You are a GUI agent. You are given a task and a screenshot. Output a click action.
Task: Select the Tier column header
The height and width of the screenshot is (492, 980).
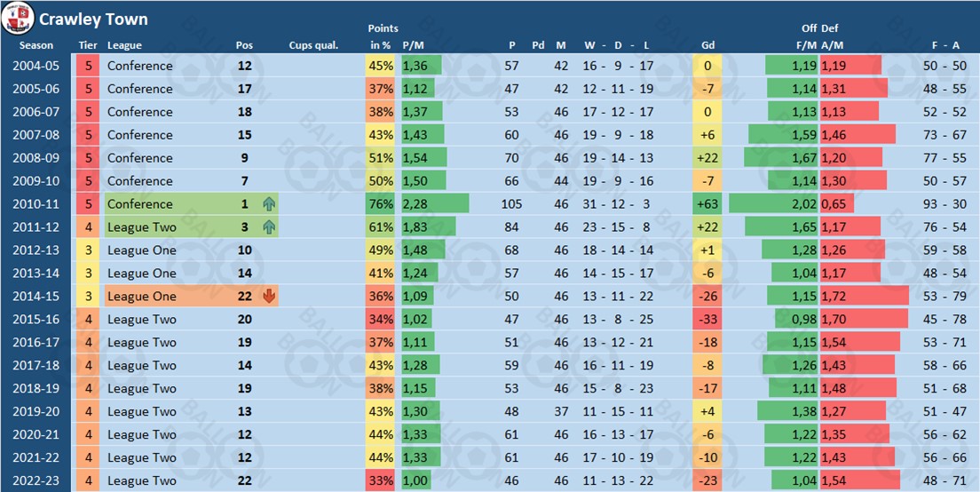(88, 45)
